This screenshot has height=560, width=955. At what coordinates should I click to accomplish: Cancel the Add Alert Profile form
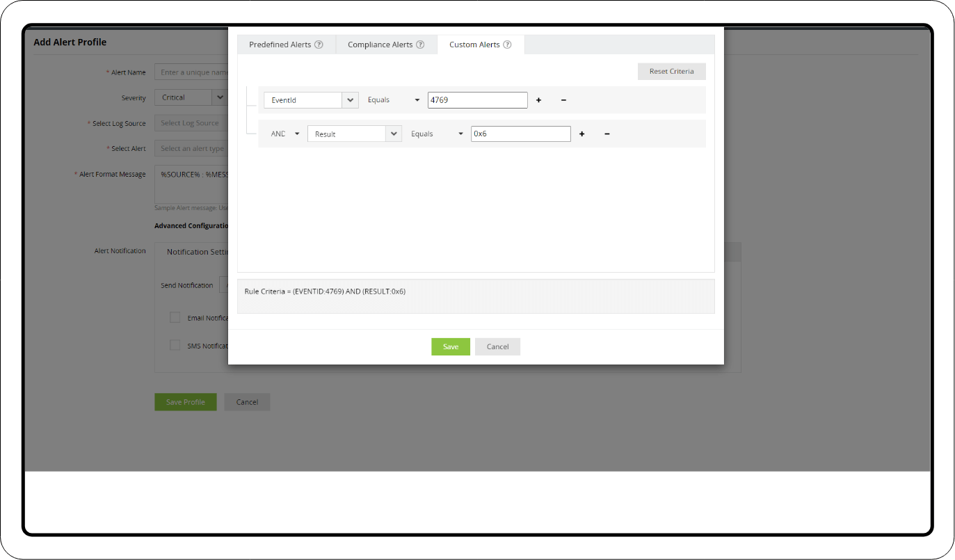[247, 402]
